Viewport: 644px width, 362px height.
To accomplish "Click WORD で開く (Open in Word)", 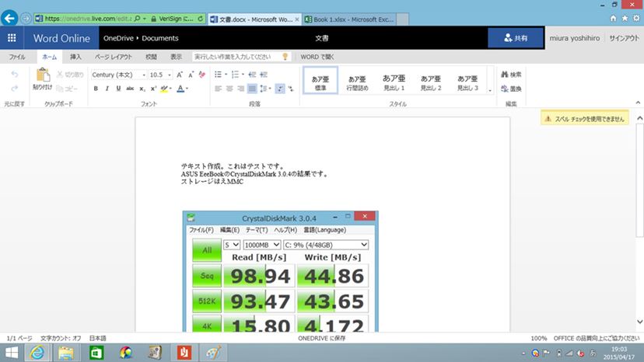I will click(317, 57).
